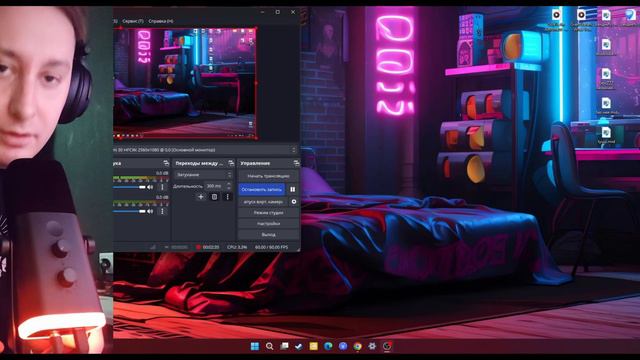Click the OBS preview canvas thumbnail
This screenshot has width=640, height=360.
coord(184,83)
